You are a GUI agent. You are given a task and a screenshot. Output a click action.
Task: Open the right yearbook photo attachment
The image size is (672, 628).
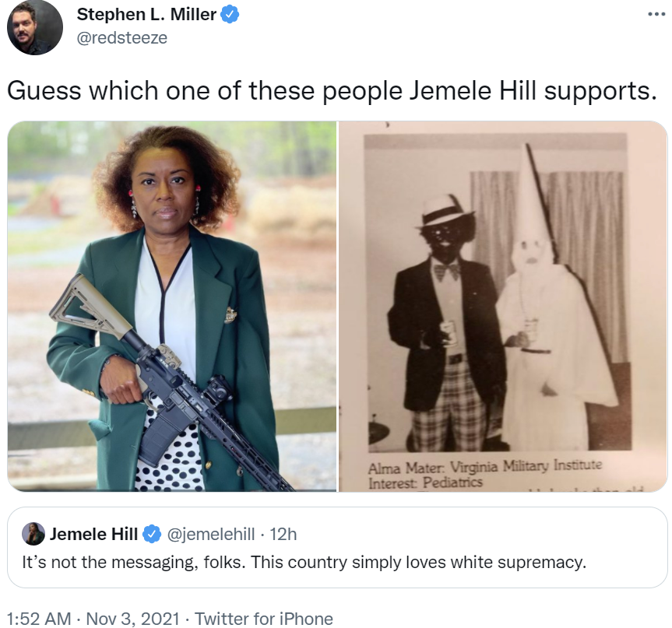(x=503, y=307)
